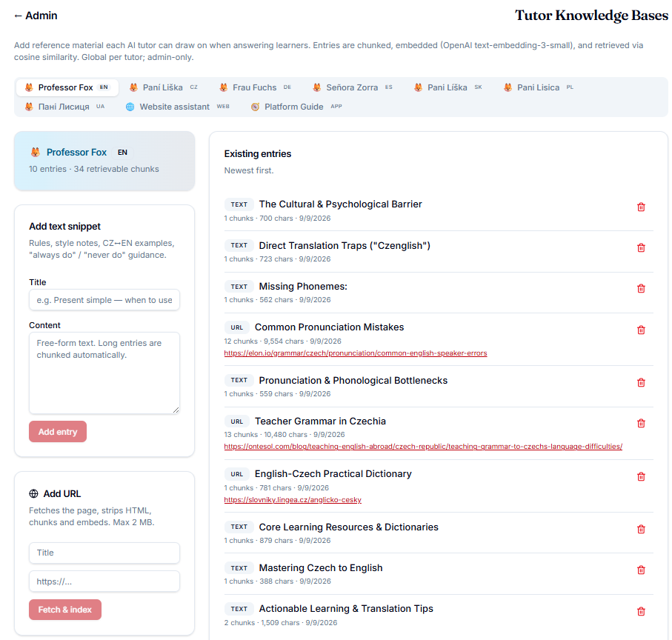Switch to Paní Liška CZ tab
The height and width of the screenshot is (640, 672).
pyautogui.click(x=163, y=87)
